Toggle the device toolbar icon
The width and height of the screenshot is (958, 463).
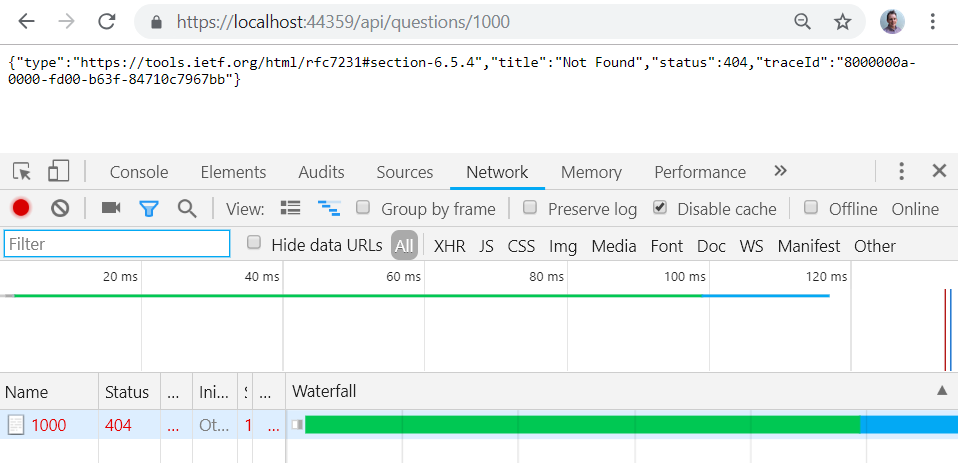pyautogui.click(x=59, y=171)
